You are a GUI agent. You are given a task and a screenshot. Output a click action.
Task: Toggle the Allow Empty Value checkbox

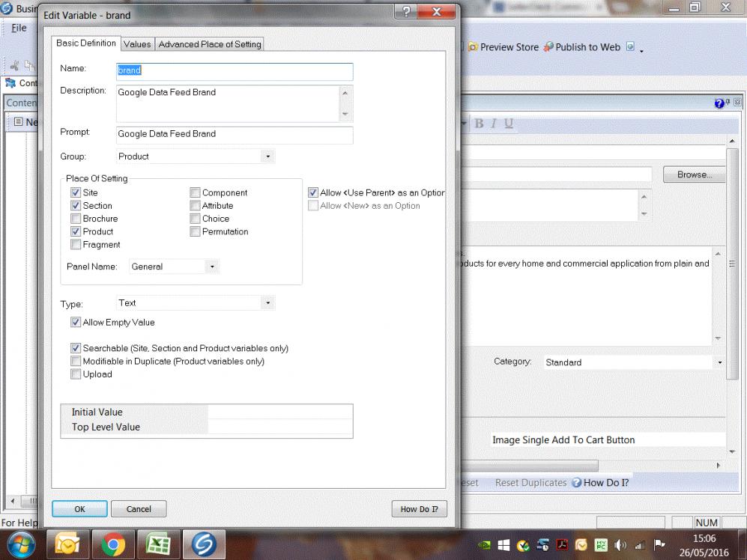point(76,323)
